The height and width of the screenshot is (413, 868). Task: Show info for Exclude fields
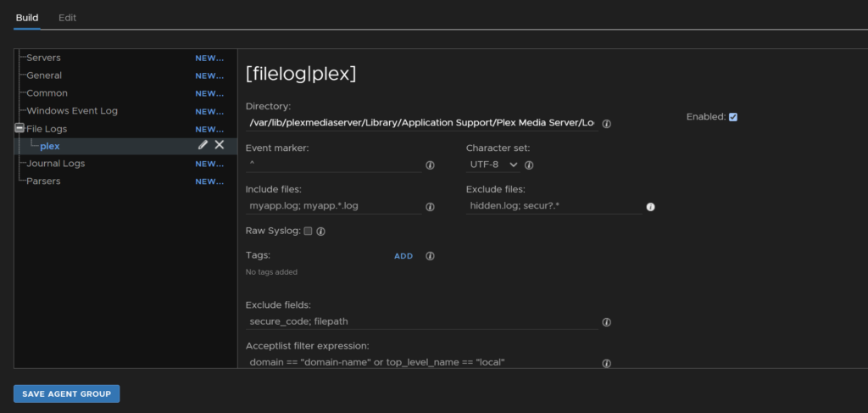coord(606,321)
